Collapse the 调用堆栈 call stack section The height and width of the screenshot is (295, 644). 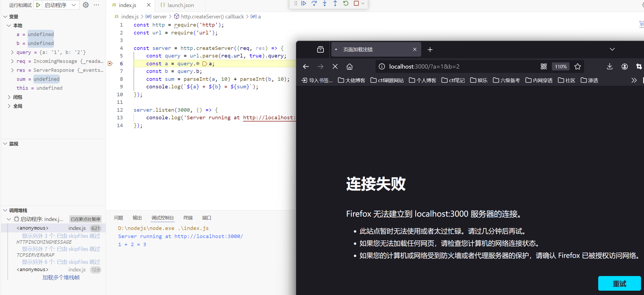point(5,210)
